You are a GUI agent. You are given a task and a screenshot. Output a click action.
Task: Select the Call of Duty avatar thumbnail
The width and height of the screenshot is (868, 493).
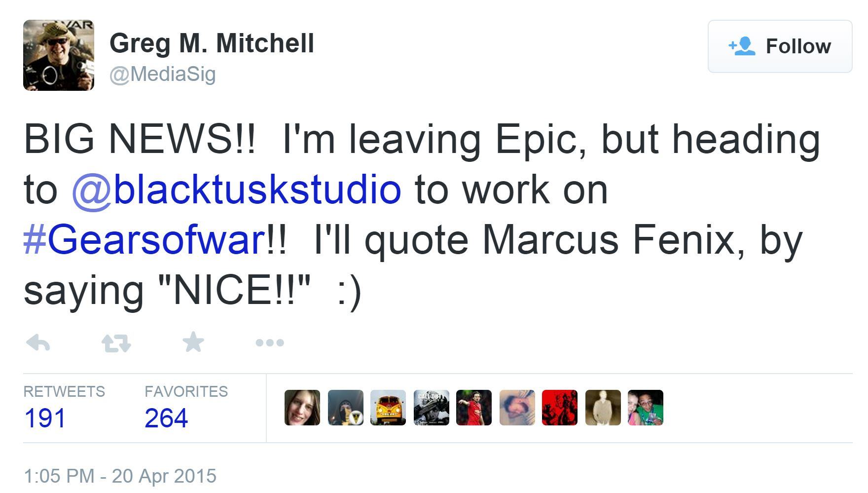pyautogui.click(x=432, y=408)
